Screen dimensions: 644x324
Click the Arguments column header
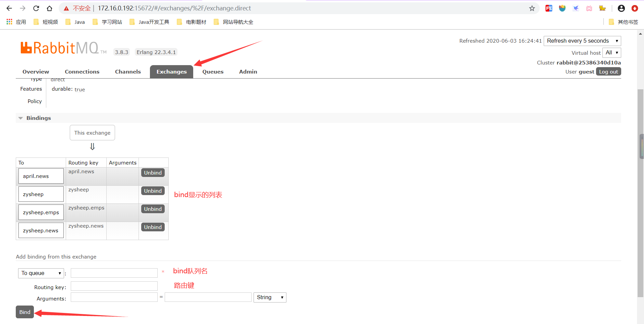coord(123,163)
